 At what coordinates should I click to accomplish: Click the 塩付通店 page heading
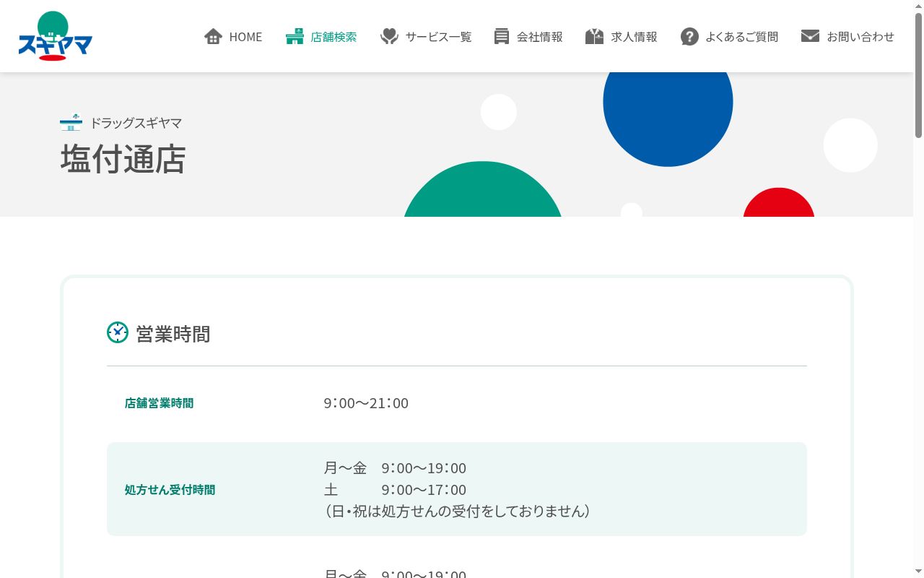pyautogui.click(x=123, y=159)
